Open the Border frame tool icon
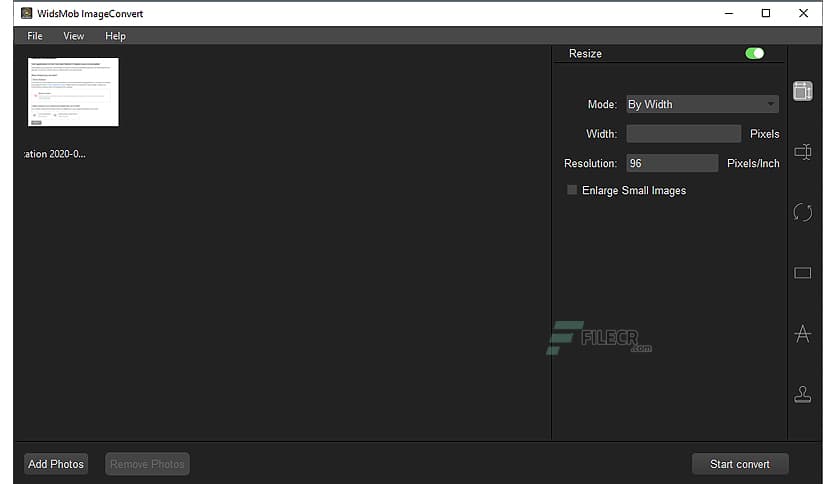 click(x=802, y=273)
